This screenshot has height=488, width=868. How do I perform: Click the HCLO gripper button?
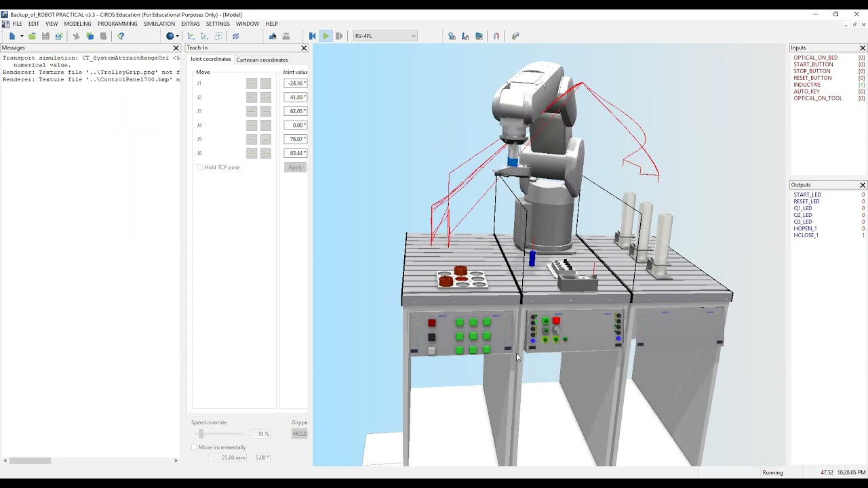click(x=300, y=434)
